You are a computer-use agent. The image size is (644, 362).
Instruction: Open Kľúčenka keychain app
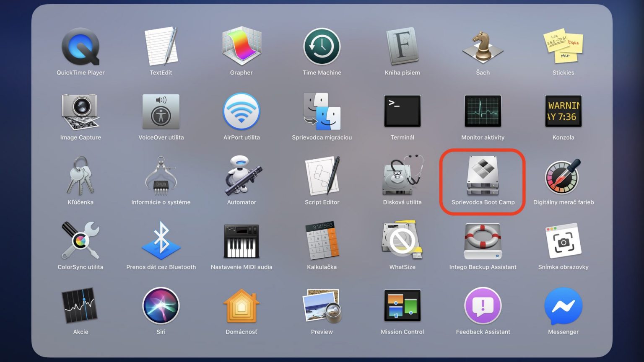pos(80,176)
